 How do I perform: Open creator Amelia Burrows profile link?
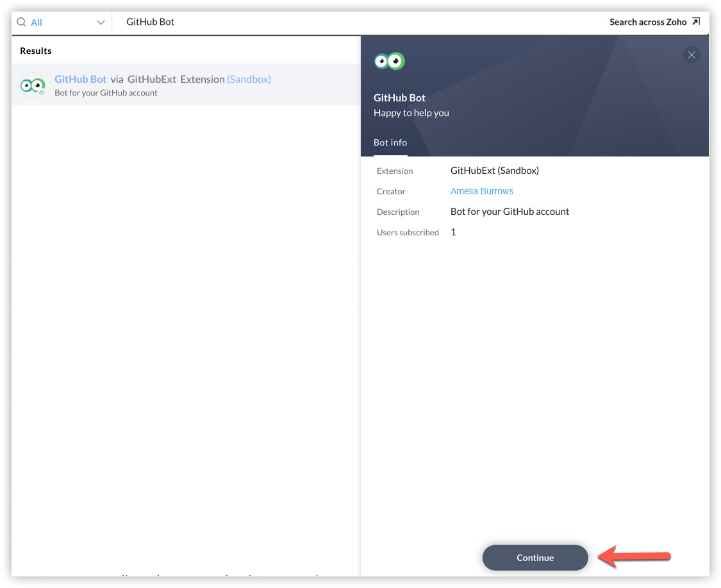(482, 191)
